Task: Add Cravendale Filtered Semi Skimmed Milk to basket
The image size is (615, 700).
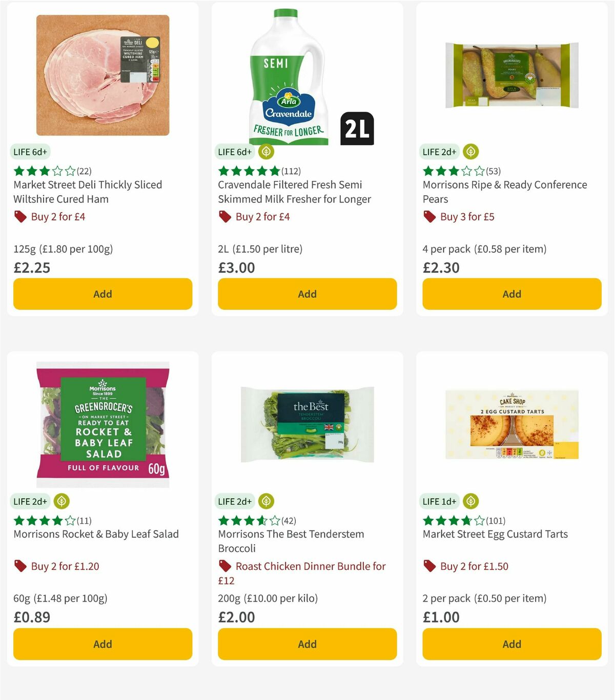Action: pos(306,294)
